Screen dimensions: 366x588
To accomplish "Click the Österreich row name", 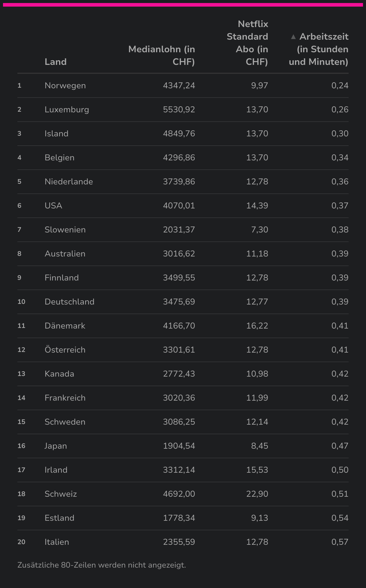I will [x=65, y=350].
